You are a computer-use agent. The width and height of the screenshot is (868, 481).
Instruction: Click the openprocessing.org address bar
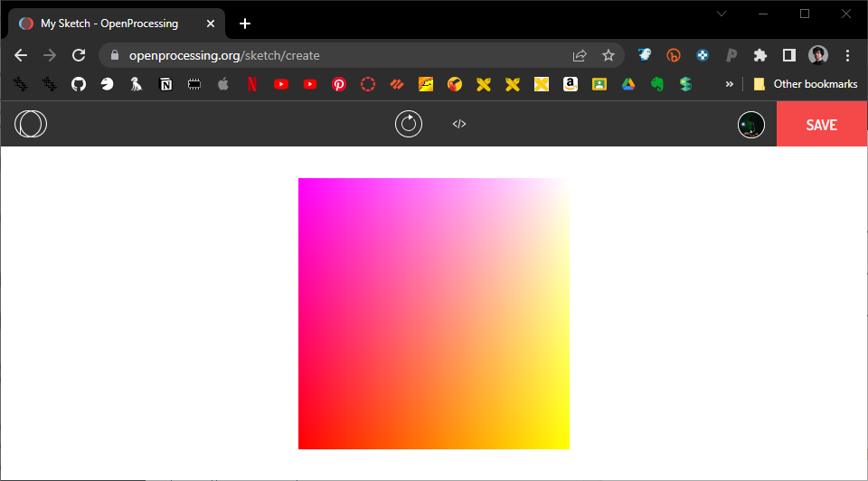[344, 55]
